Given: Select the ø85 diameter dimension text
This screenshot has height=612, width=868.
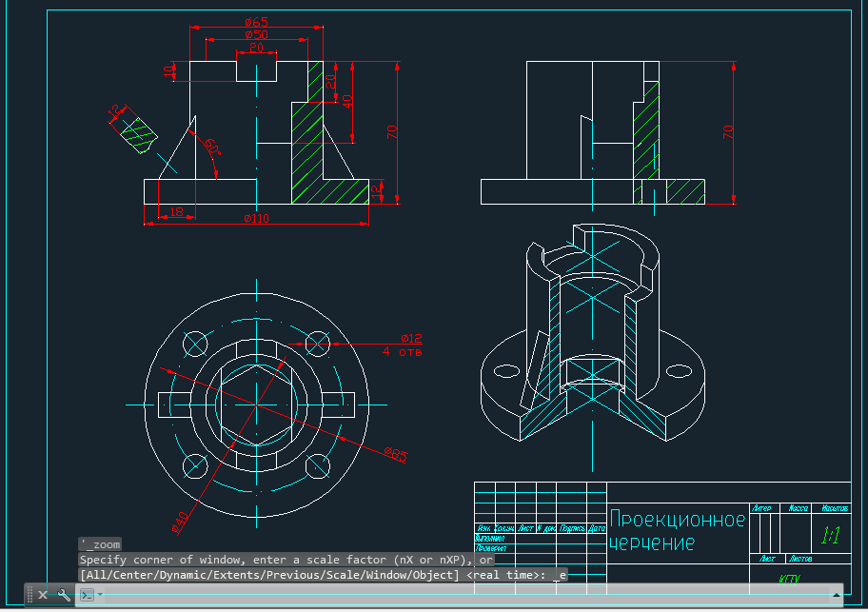Looking at the screenshot, I should tap(396, 454).
